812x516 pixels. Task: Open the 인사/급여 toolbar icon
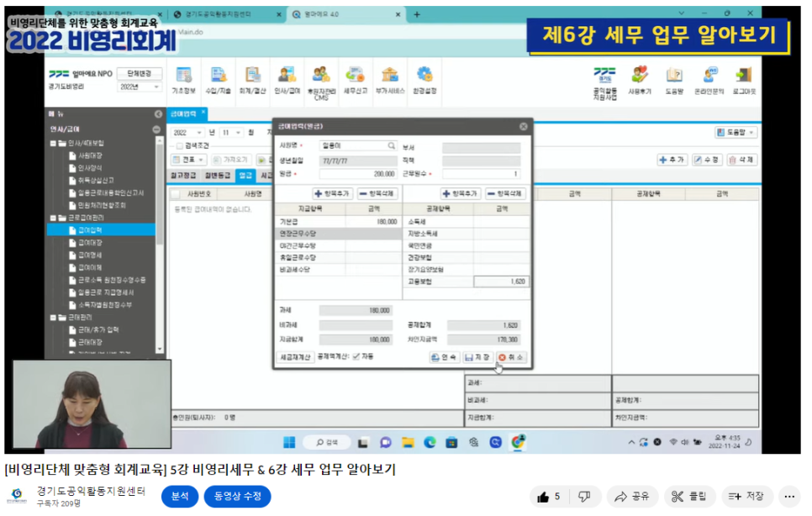[287, 80]
